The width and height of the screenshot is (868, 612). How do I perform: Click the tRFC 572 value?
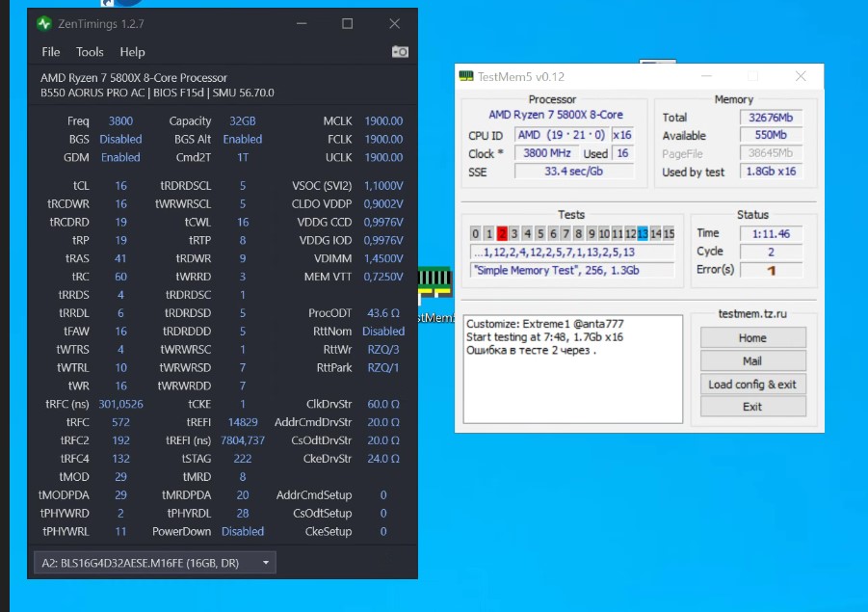(120, 422)
